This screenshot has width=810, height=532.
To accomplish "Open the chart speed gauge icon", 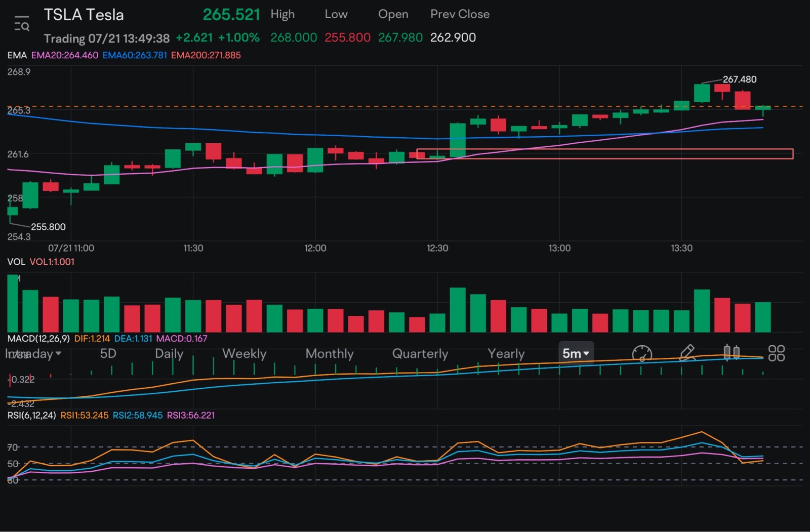I will pyautogui.click(x=642, y=353).
